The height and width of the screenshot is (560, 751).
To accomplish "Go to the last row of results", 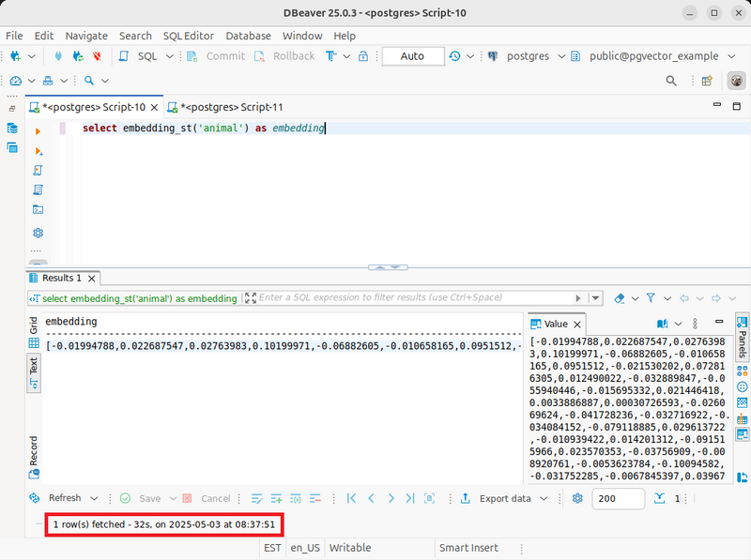I will coord(410,498).
